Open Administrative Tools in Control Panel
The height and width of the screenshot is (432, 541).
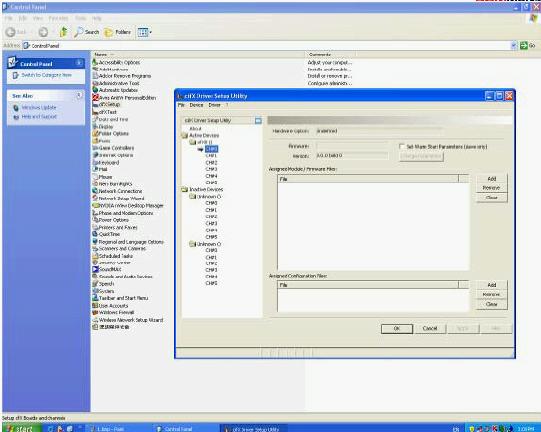pyautogui.click(x=116, y=83)
